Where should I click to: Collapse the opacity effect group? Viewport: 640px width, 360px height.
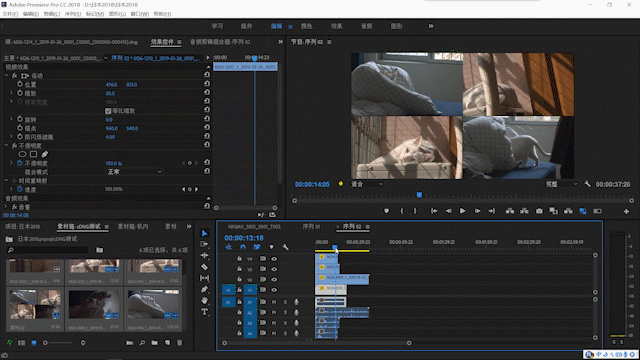tap(6, 145)
